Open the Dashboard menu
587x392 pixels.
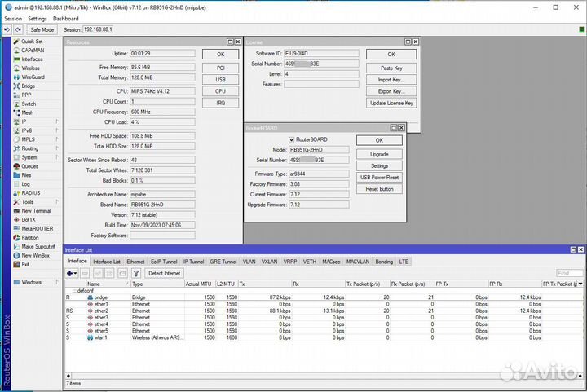coord(66,18)
